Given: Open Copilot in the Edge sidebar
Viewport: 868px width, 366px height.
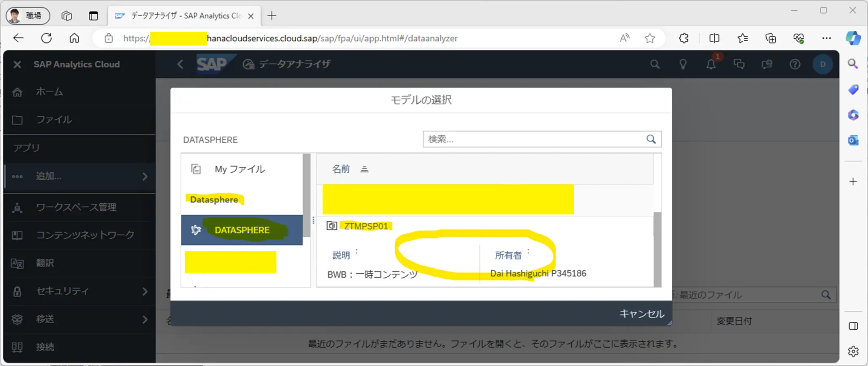Looking at the screenshot, I should pyautogui.click(x=853, y=38).
